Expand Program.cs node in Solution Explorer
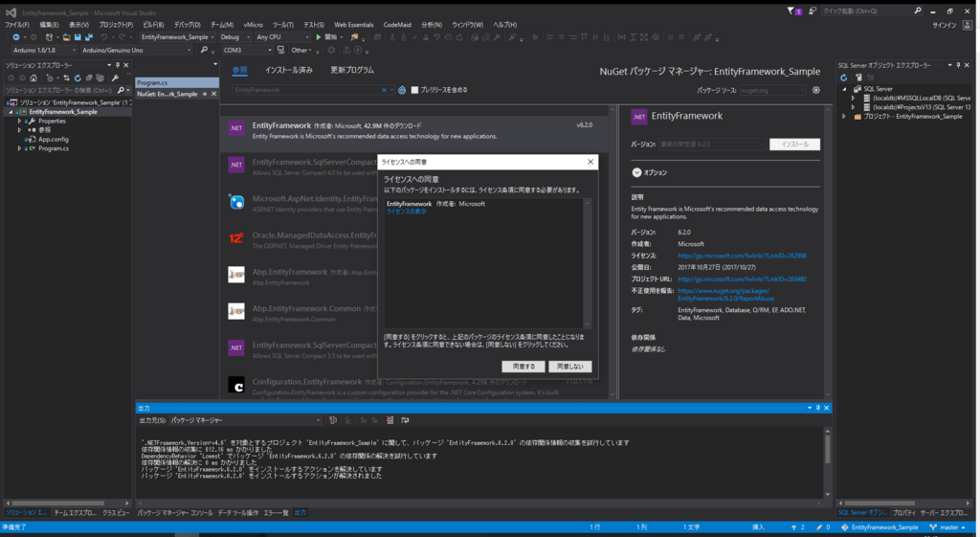This screenshot has height=537, width=980. coord(19,148)
